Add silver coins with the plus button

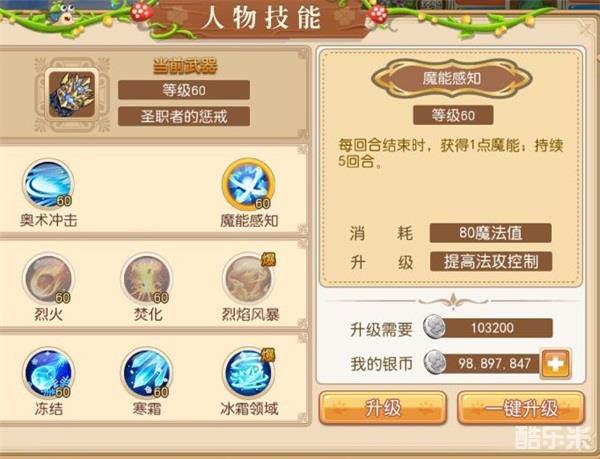pos(556,364)
